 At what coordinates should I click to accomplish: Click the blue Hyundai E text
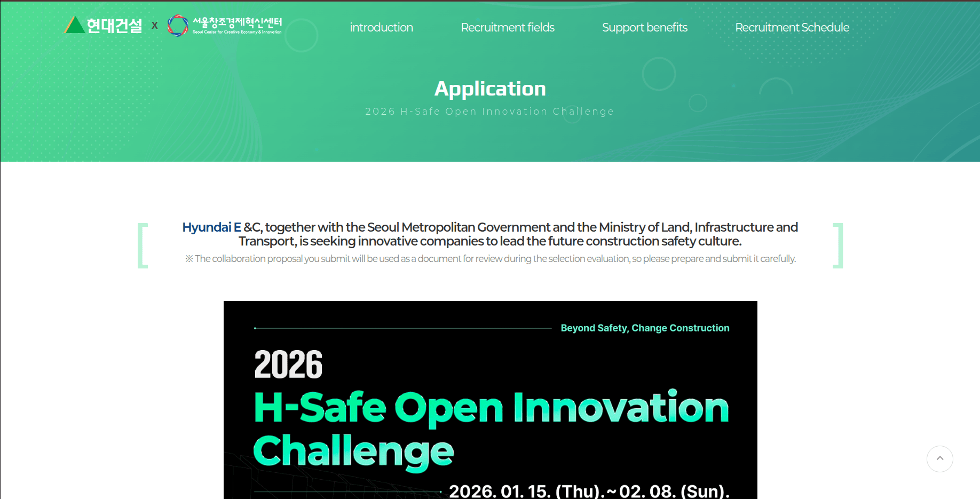pyautogui.click(x=212, y=227)
